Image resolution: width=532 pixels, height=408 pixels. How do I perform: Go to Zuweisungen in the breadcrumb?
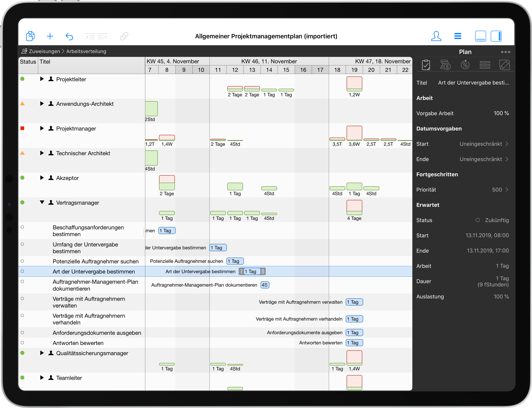44,51
